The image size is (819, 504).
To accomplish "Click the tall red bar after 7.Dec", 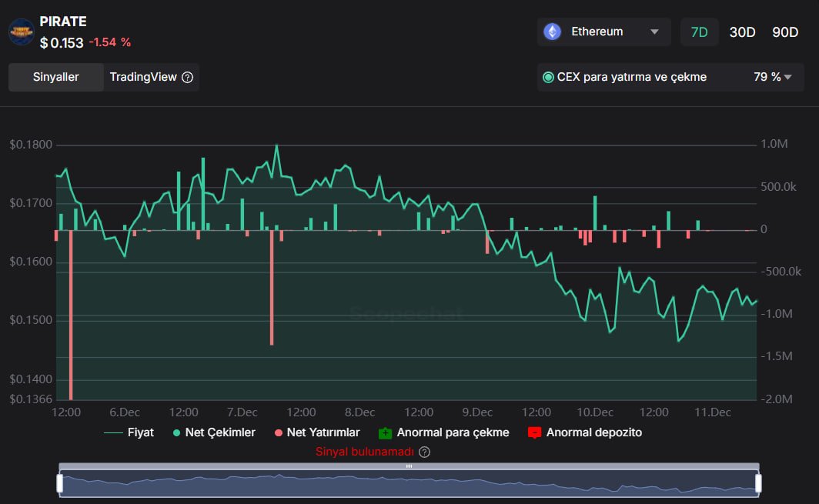I will [272, 287].
